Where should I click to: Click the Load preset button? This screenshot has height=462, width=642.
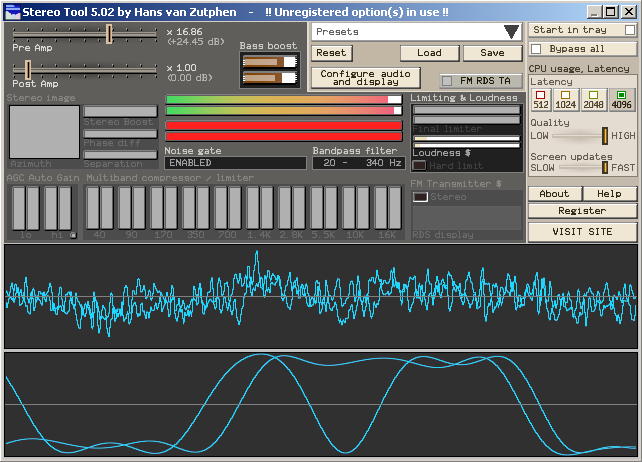[429, 53]
